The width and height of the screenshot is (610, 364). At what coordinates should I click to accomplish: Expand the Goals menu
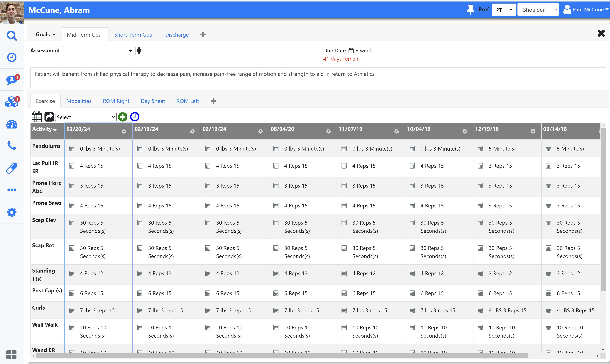click(x=45, y=35)
